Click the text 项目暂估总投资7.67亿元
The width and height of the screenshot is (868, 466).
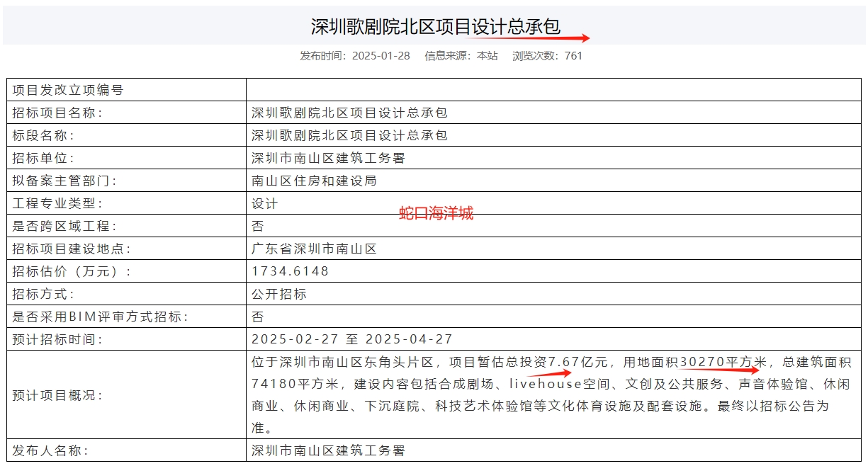(529, 362)
